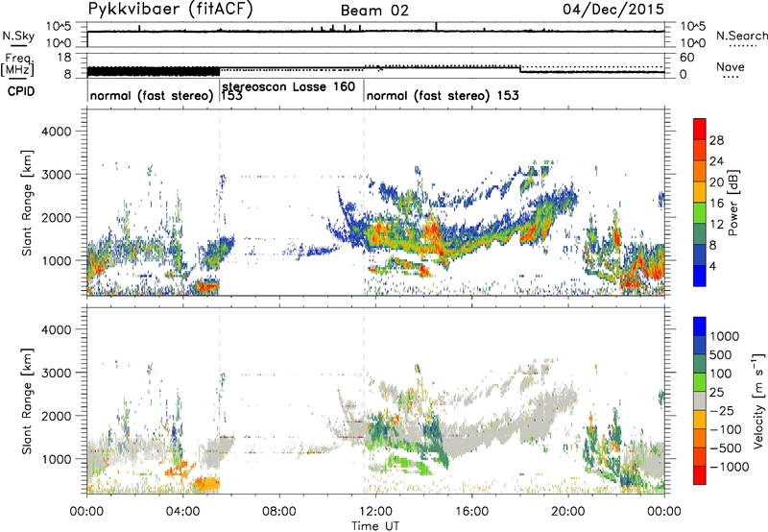Click the '1000' velocity colorbar label
Viewport: 768px width, 532px height.
click(725, 336)
